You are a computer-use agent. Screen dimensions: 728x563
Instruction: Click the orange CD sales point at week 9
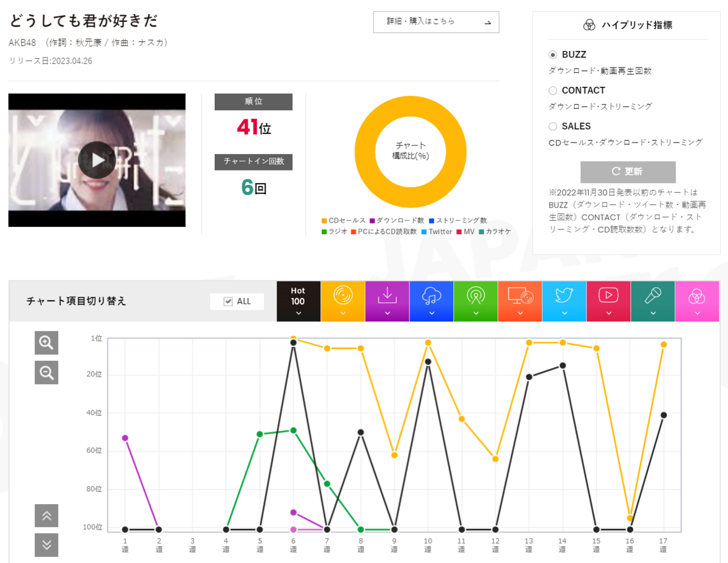(x=394, y=455)
